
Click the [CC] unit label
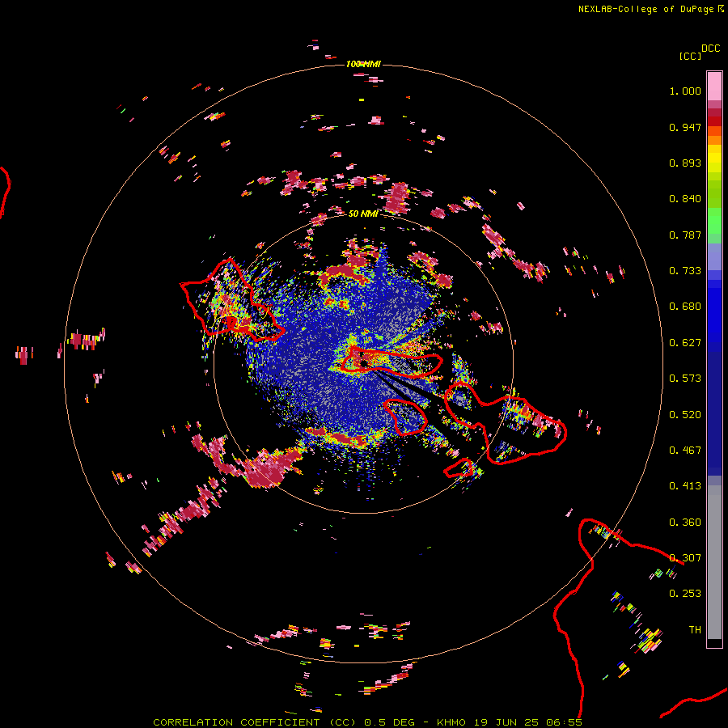click(x=690, y=56)
